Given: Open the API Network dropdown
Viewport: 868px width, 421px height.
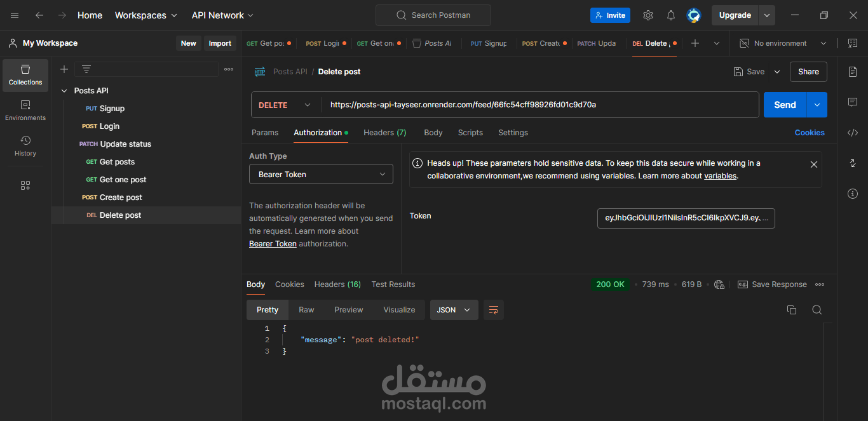Looking at the screenshot, I should click(222, 15).
